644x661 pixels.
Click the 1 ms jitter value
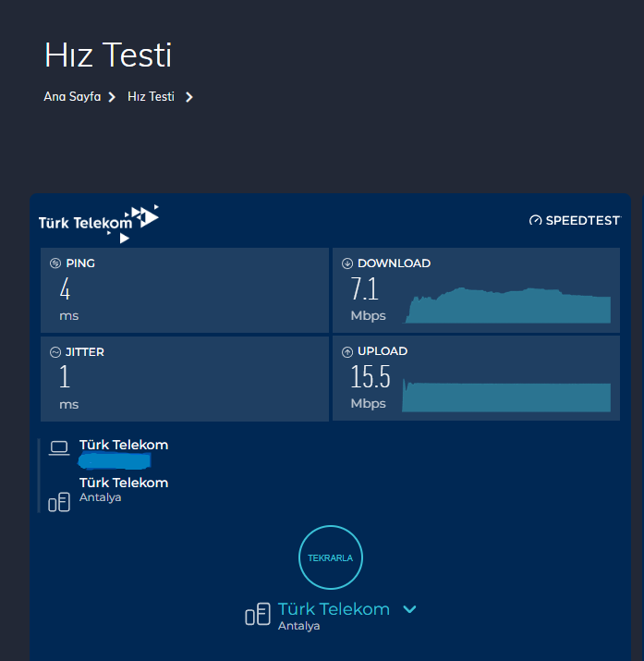click(x=65, y=377)
